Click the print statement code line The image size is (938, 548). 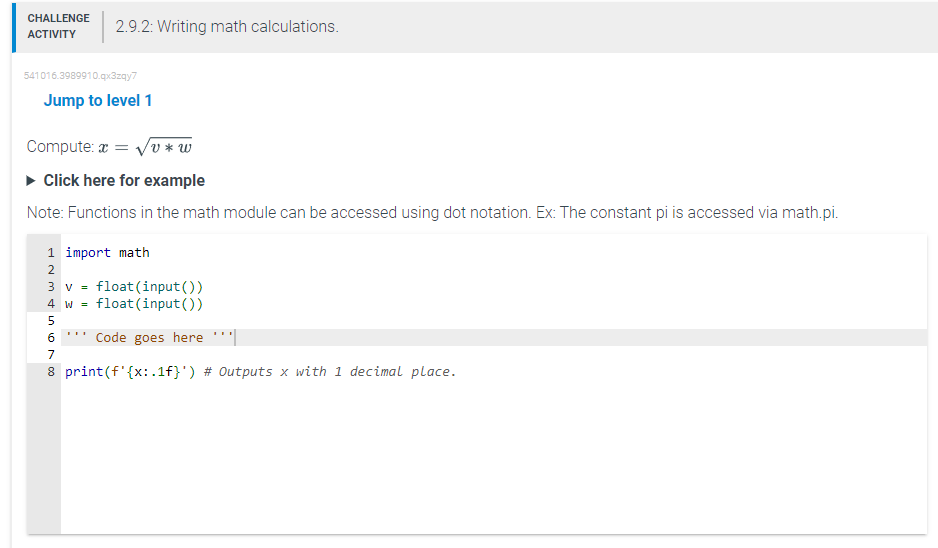[x=130, y=372]
